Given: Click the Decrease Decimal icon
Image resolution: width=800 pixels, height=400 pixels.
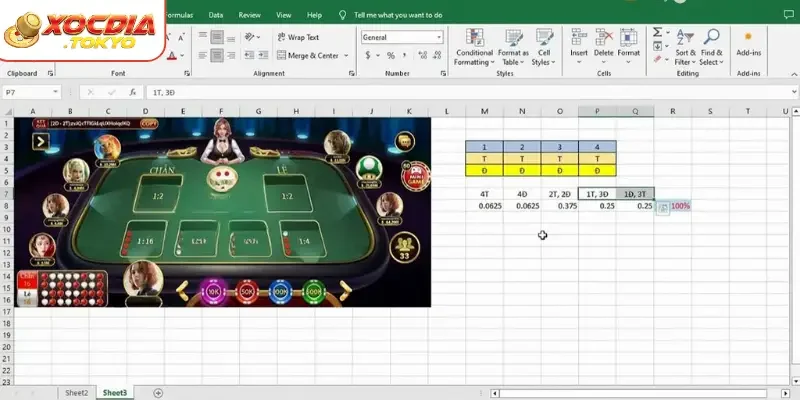Looking at the screenshot, I should point(437,55).
